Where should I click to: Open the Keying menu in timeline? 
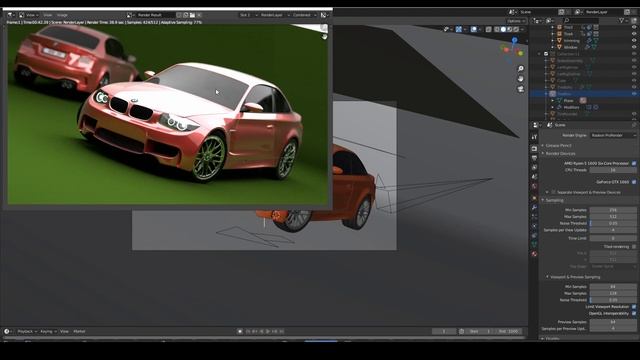48,331
